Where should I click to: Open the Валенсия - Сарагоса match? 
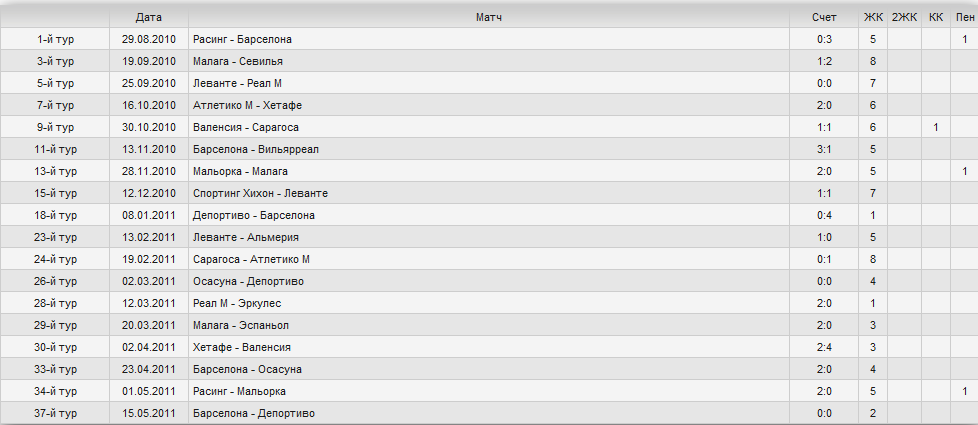(x=246, y=127)
